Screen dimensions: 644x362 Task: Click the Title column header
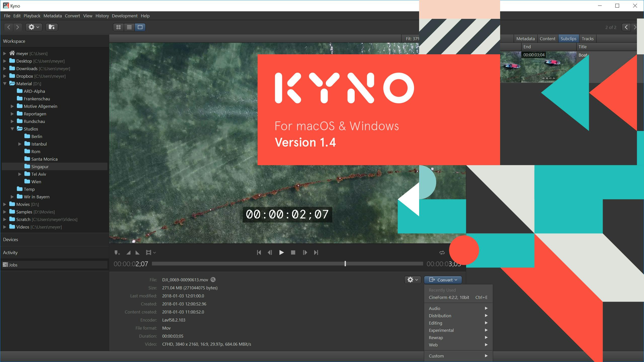coord(607,47)
